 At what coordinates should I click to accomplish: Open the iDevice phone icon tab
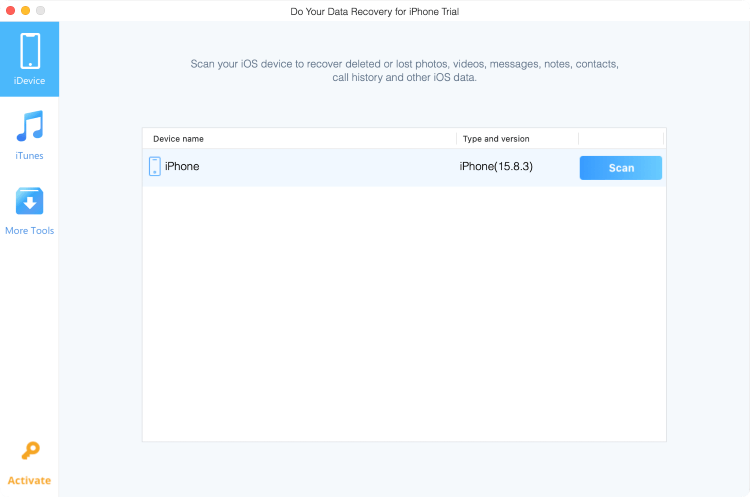click(x=30, y=51)
